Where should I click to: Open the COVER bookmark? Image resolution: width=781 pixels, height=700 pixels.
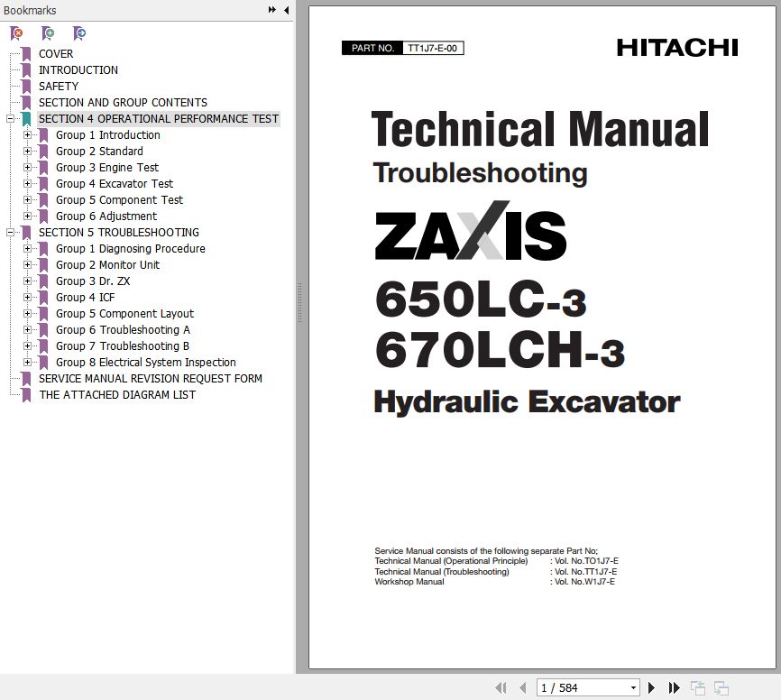(56, 54)
